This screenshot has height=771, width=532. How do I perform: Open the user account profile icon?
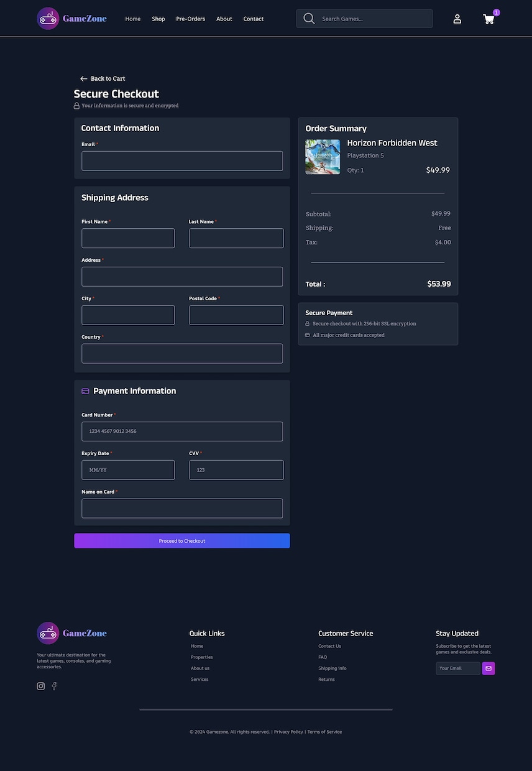pos(457,19)
